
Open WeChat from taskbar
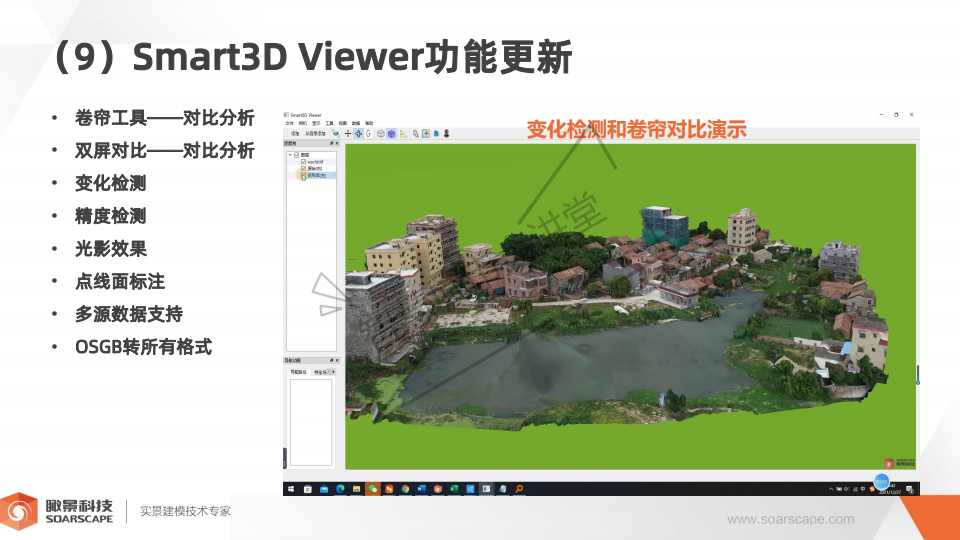373,489
